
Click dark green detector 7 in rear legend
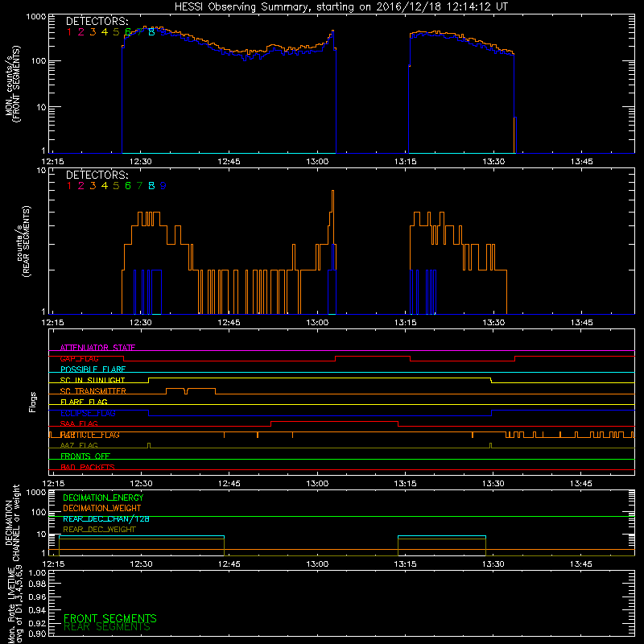tap(139, 186)
